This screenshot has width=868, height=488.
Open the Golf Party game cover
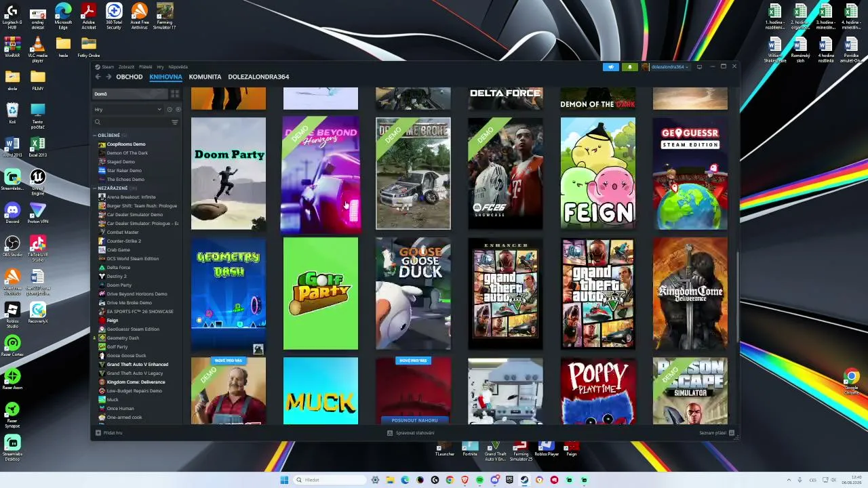pyautogui.click(x=321, y=293)
